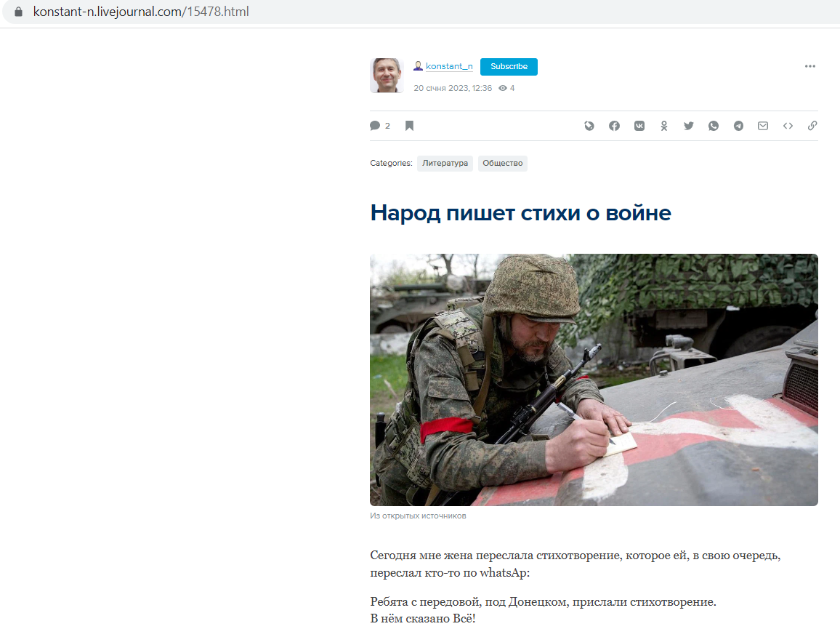
Task: Share the post via WhatsApp
Action: [714, 126]
